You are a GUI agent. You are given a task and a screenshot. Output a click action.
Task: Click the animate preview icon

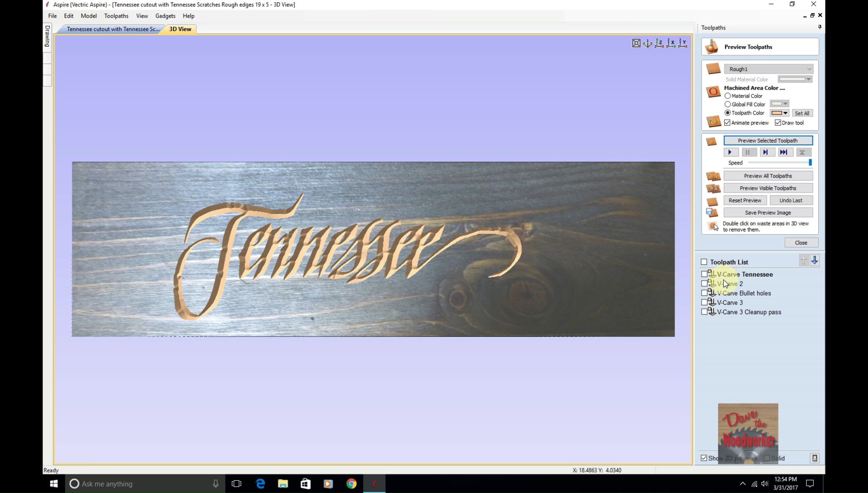click(713, 121)
